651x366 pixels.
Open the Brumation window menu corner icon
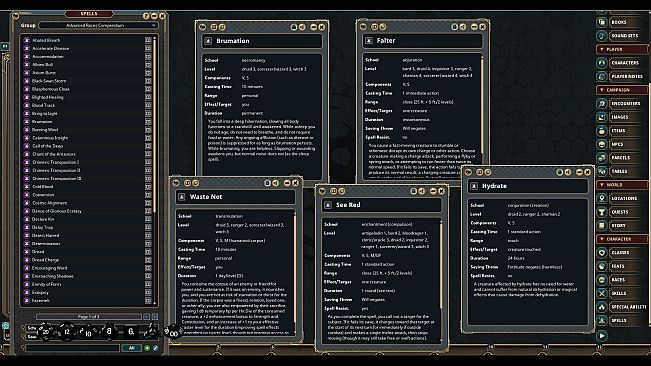coord(203,27)
